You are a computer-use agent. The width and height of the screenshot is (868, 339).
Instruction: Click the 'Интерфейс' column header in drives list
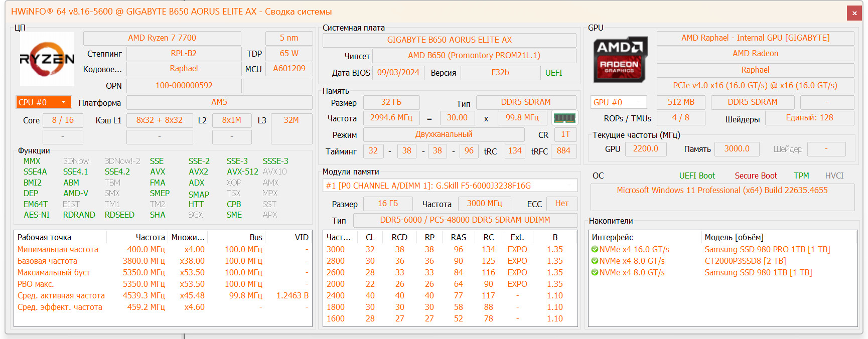[x=612, y=237]
